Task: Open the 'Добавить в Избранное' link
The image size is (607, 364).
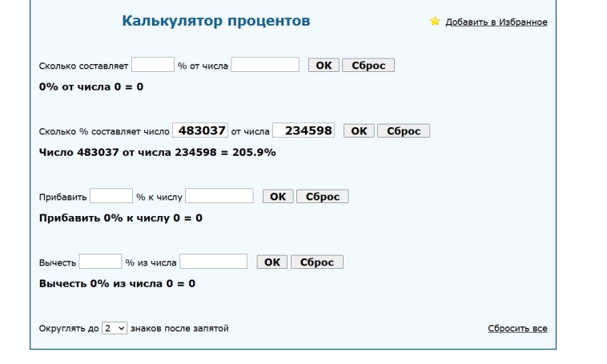Action: click(x=496, y=22)
